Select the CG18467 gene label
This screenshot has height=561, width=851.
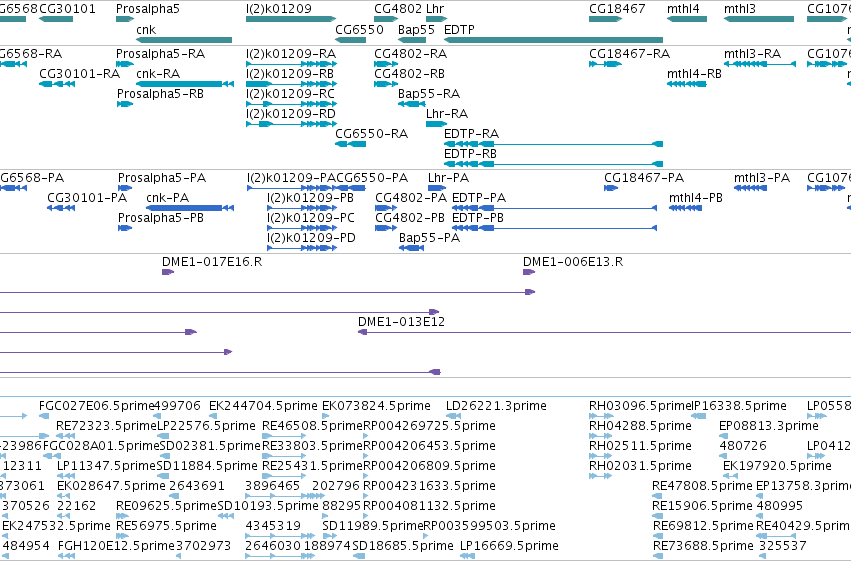(x=617, y=9)
